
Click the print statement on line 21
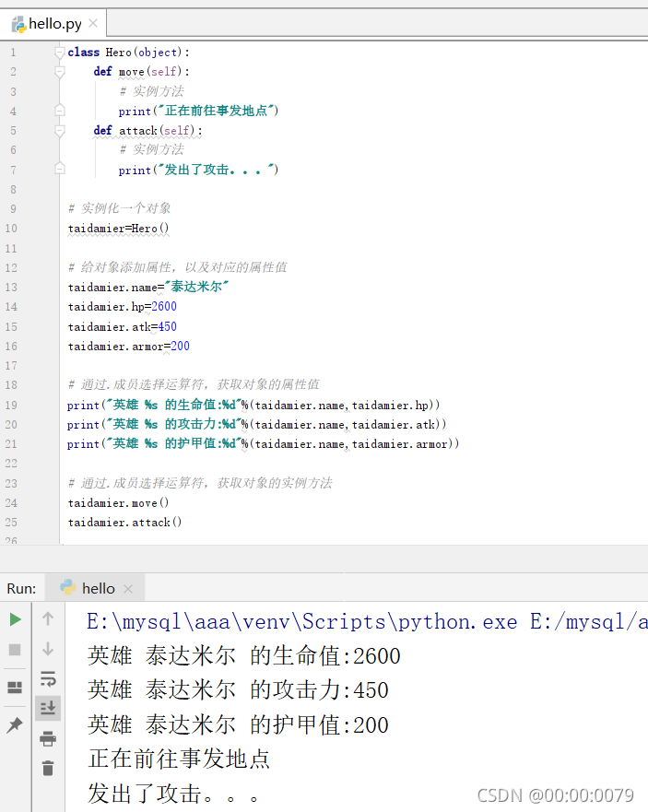[263, 444]
